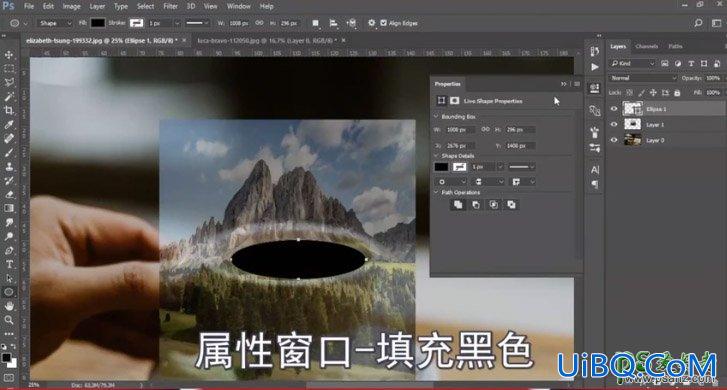Open path alignment icon in options bar
Screen dimensions: 727x390
[333, 23]
